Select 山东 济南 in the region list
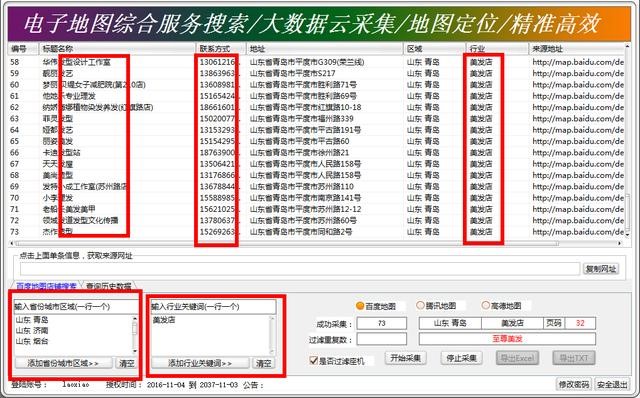This screenshot has width=640, height=398. point(32,330)
